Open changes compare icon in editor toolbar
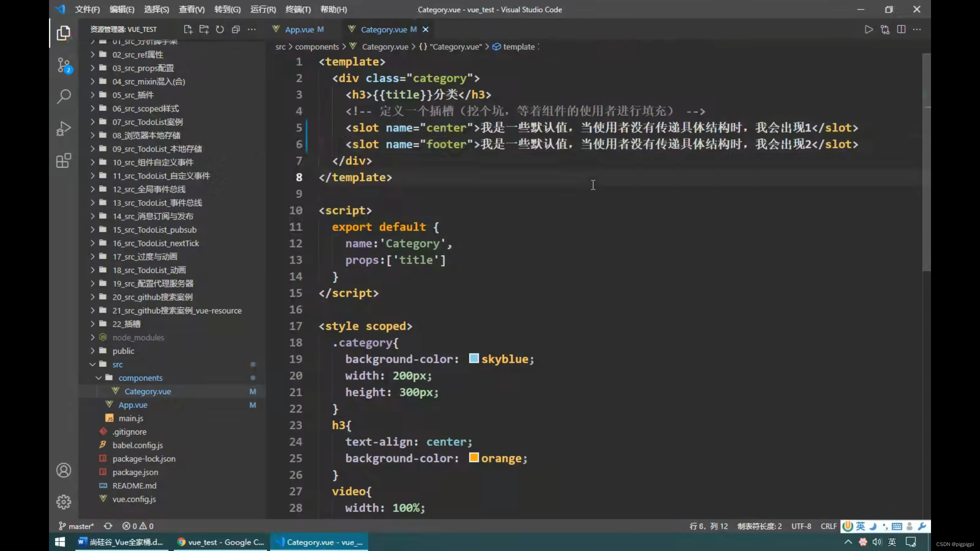This screenshot has height=551, width=980. pyautogui.click(x=885, y=29)
